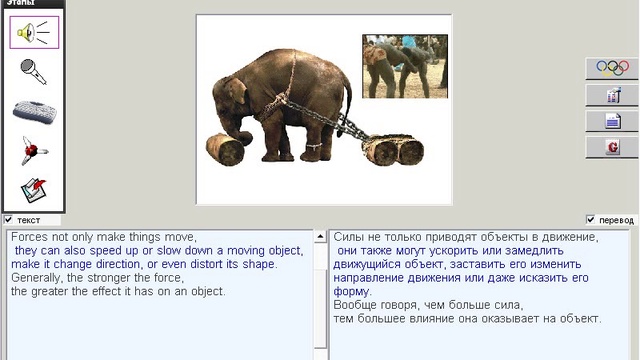Select the microphone speaking stage icon

point(33,72)
